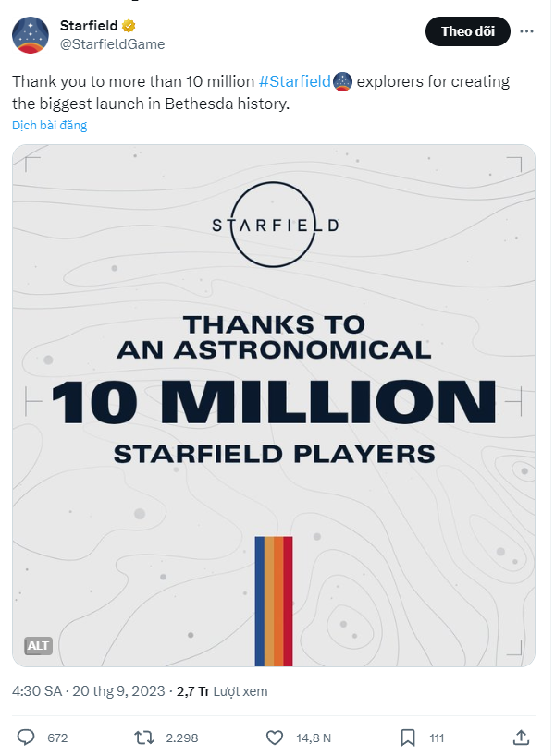The image size is (555, 756).
Task: Click the Starfield emoji beside the hashtag
Action: click(343, 81)
